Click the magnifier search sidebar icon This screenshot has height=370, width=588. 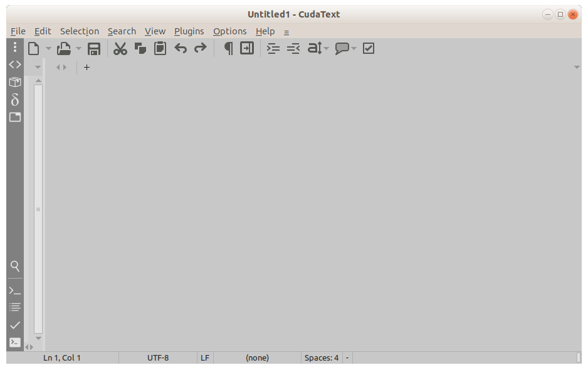pos(15,266)
